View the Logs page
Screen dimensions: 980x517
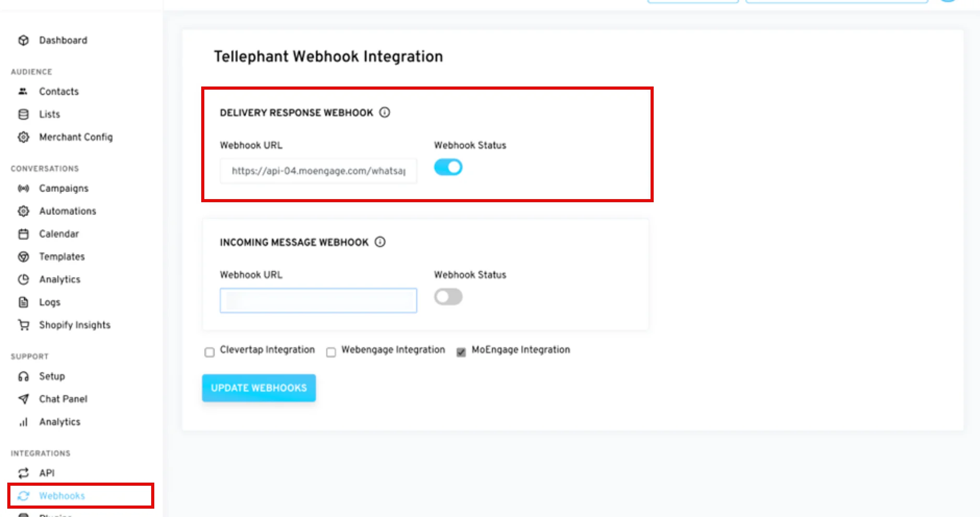pyautogui.click(x=50, y=302)
